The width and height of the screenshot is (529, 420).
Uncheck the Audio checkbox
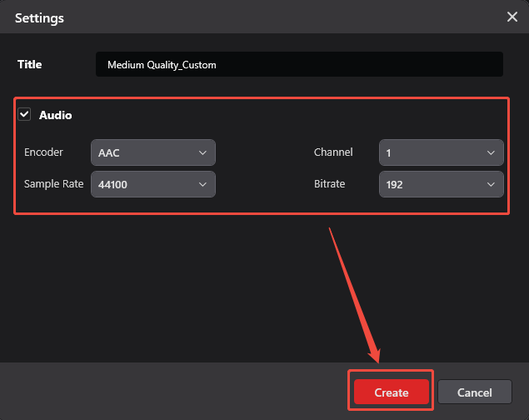click(x=24, y=114)
